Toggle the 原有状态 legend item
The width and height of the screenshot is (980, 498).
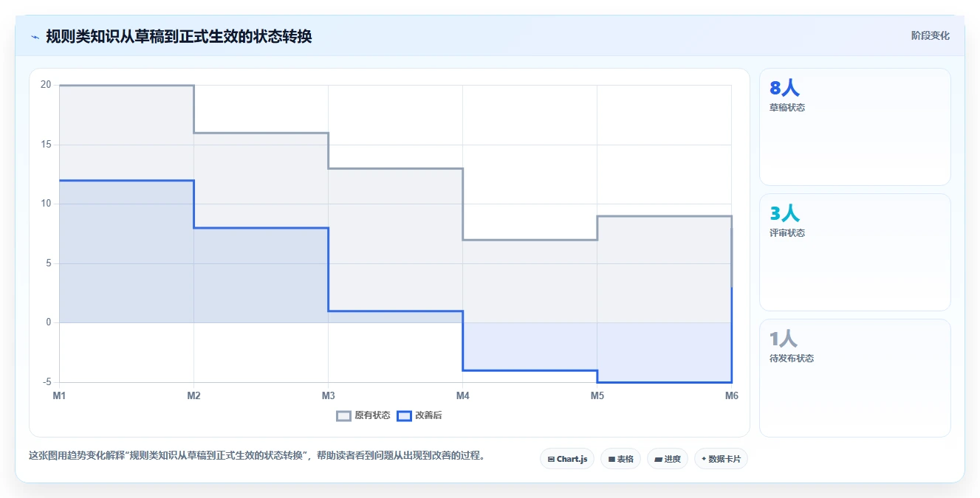coord(363,415)
